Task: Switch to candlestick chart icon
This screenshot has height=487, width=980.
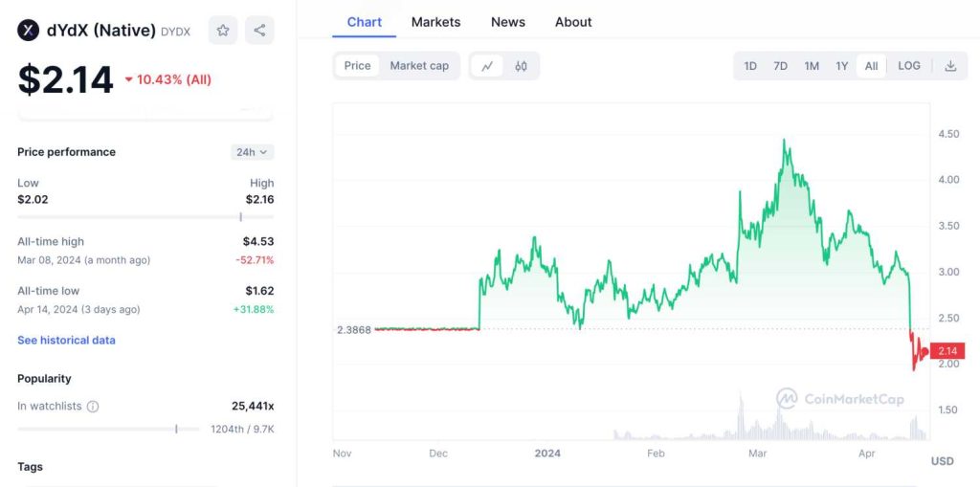Action: tap(521, 66)
